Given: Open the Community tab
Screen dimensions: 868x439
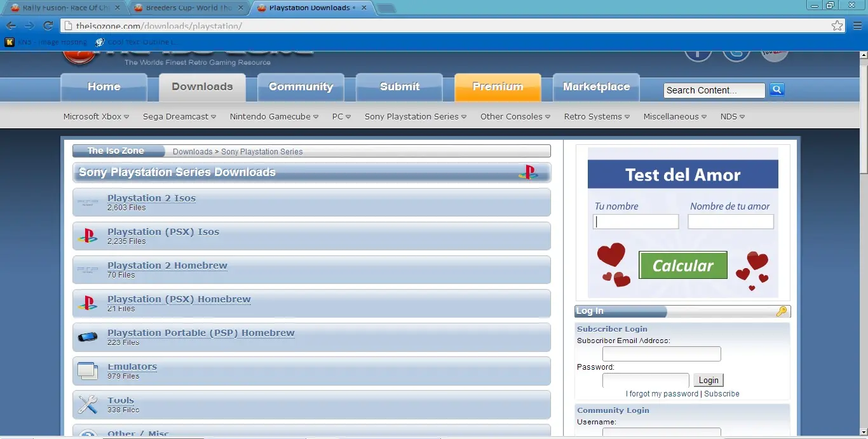Looking at the screenshot, I should point(301,87).
